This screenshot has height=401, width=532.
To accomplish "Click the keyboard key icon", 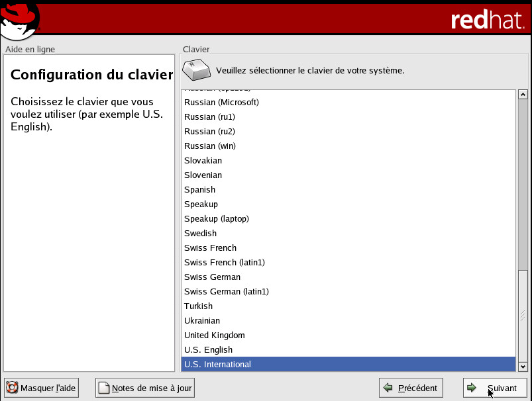I will pos(197,70).
